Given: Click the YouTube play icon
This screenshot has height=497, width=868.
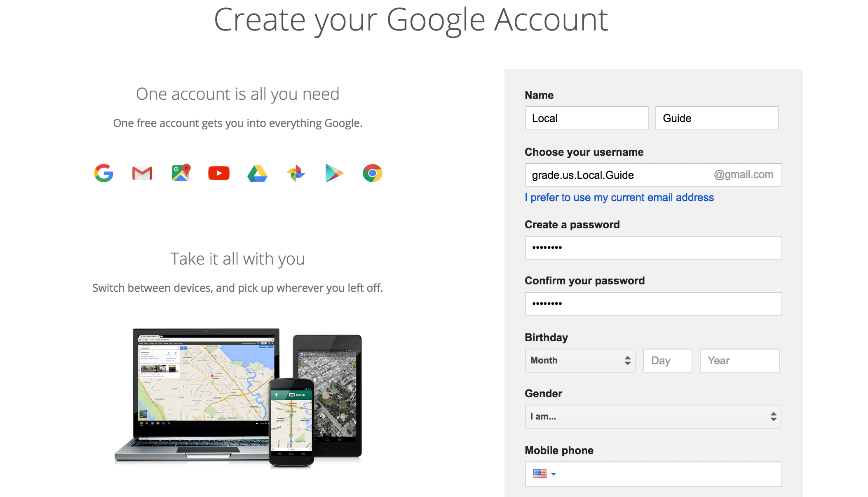Looking at the screenshot, I should [x=219, y=173].
